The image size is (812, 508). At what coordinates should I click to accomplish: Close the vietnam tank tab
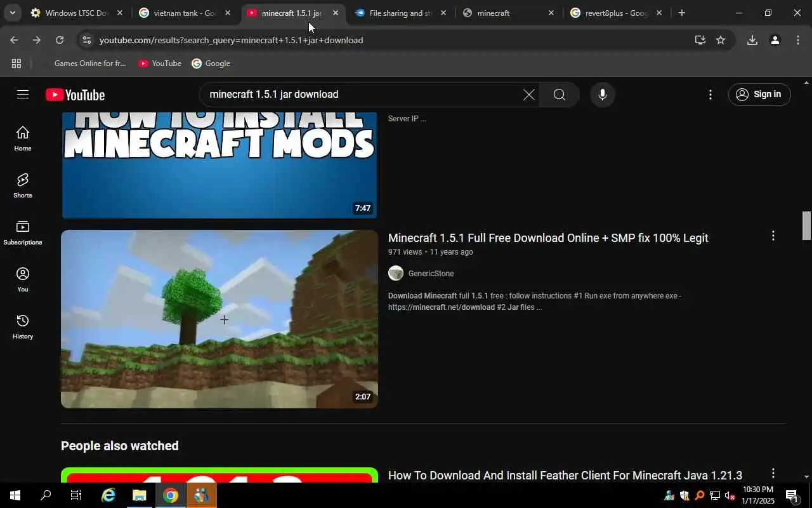[x=228, y=13]
